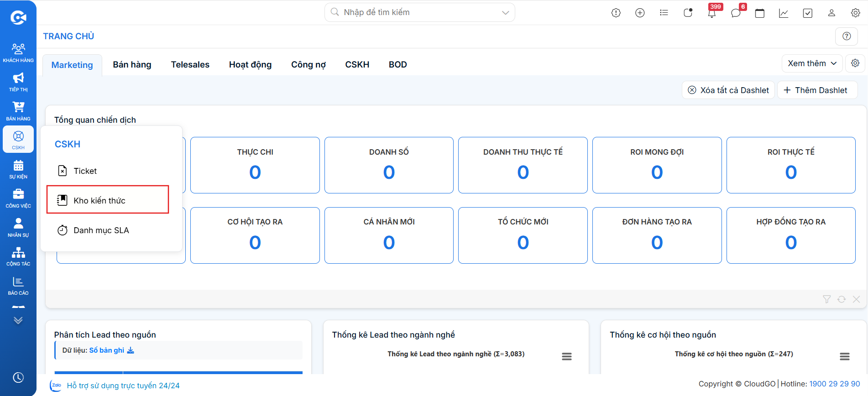Open chart menu for Lead theo ngành nghề
The image size is (868, 396).
pos(567,356)
